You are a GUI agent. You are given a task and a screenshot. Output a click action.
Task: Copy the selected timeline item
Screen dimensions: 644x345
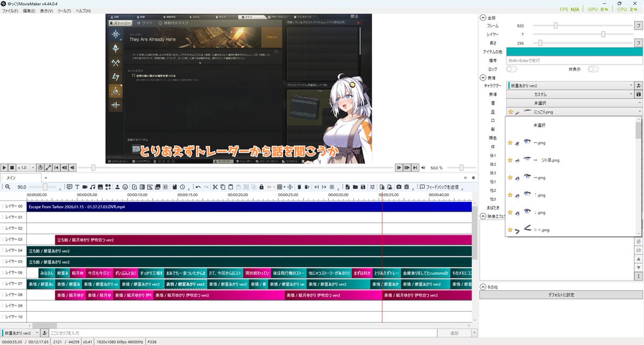coord(222,187)
